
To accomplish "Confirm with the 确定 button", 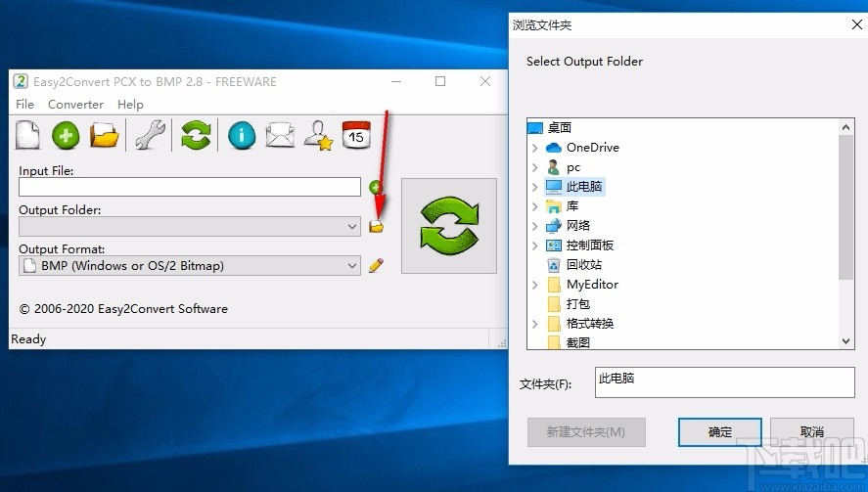I will coord(719,432).
